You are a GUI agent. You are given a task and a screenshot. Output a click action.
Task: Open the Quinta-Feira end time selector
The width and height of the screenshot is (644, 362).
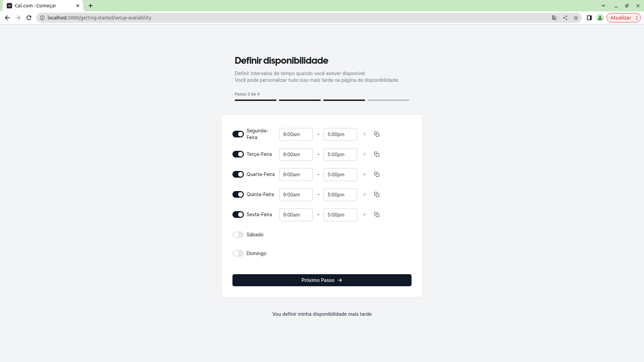(x=340, y=194)
